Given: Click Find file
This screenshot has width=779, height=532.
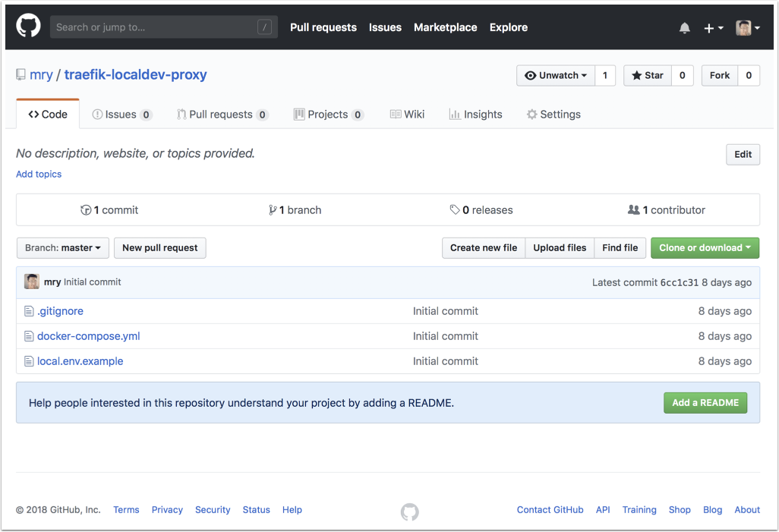Looking at the screenshot, I should 620,248.
